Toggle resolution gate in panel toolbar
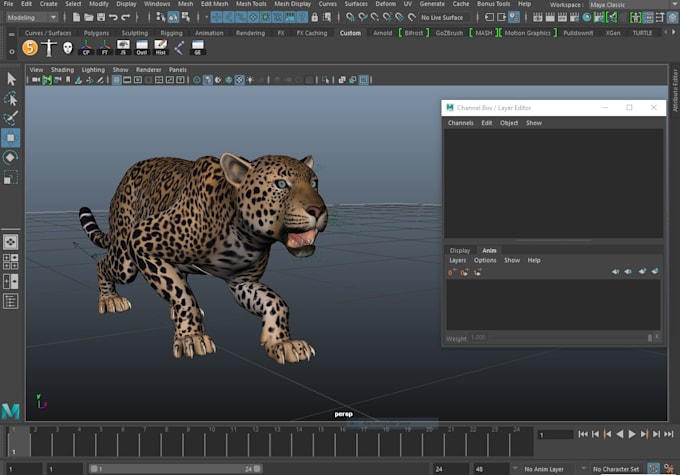 pos(138,80)
